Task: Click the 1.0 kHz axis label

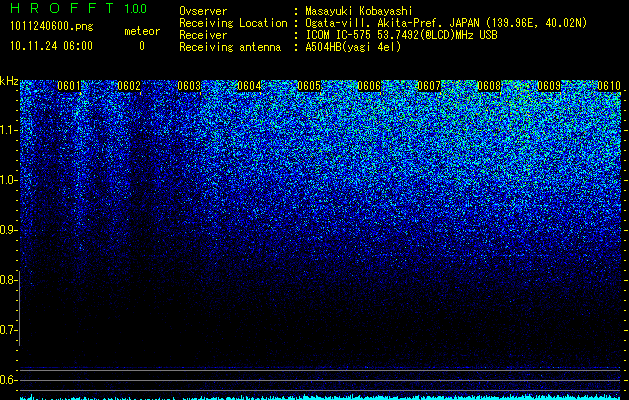Action: point(8,180)
